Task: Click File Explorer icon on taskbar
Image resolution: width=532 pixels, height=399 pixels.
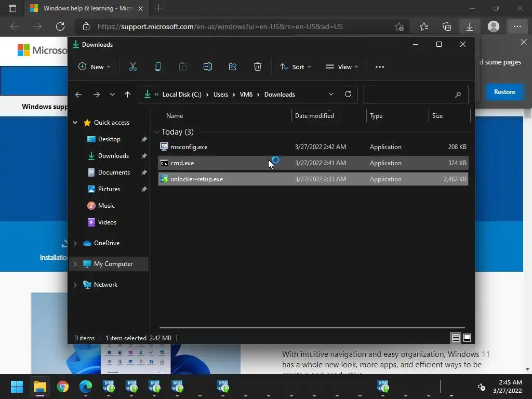Action: point(39,387)
